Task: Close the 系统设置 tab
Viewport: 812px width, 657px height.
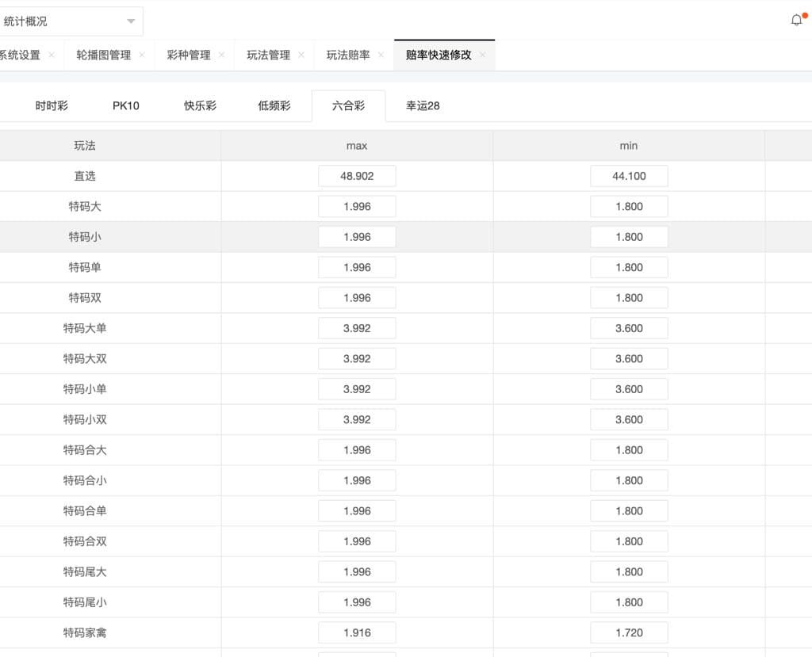Action: (x=52, y=55)
